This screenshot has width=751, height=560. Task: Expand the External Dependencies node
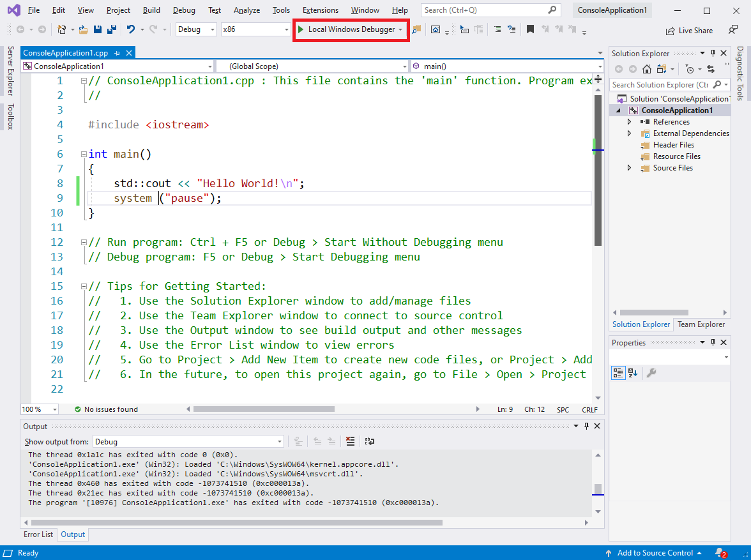click(630, 133)
